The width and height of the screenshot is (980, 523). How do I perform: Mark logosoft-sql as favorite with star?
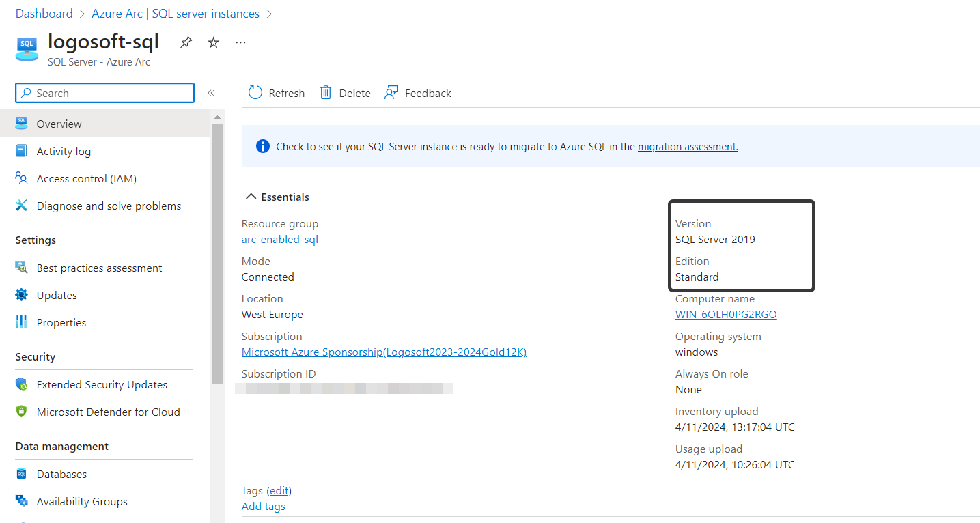coord(214,42)
